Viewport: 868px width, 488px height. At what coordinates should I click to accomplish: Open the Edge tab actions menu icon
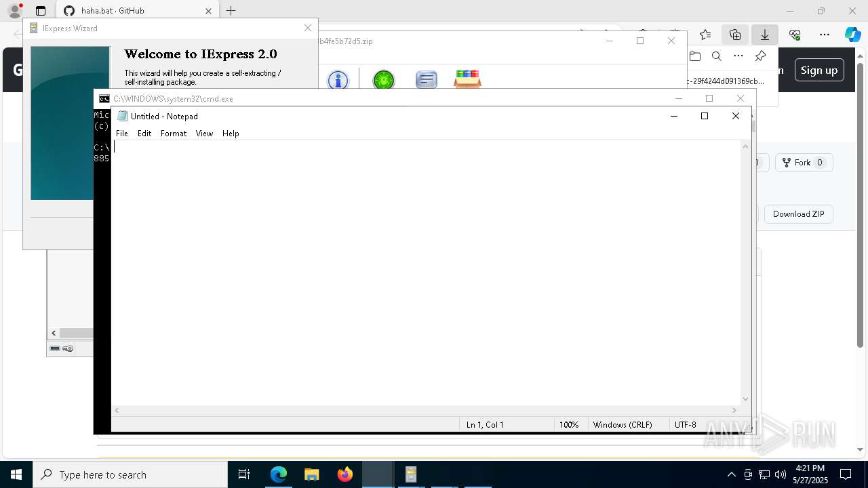tap(41, 11)
